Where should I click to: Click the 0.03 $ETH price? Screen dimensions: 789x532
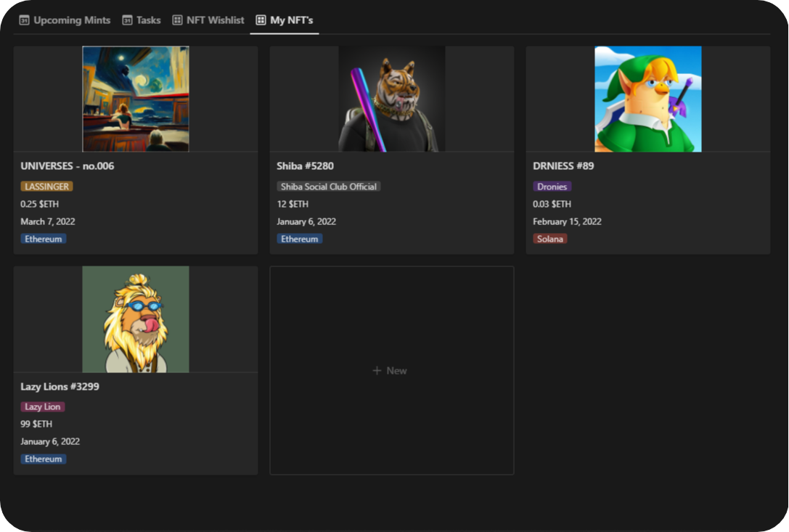[552, 204]
